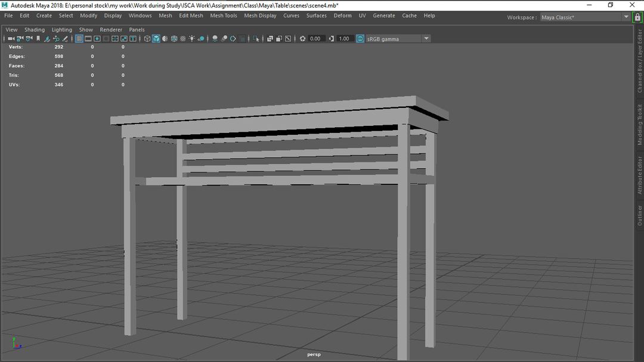Click the Safe Title icon
The height and width of the screenshot is (362, 644).
(133, 39)
